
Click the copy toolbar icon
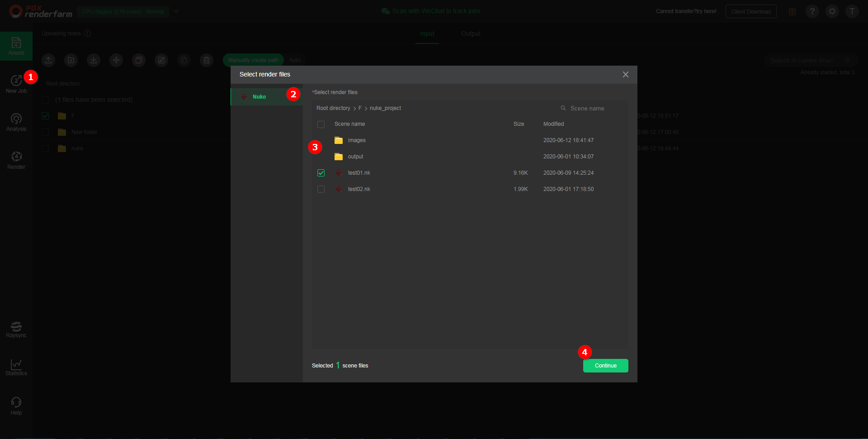point(139,60)
